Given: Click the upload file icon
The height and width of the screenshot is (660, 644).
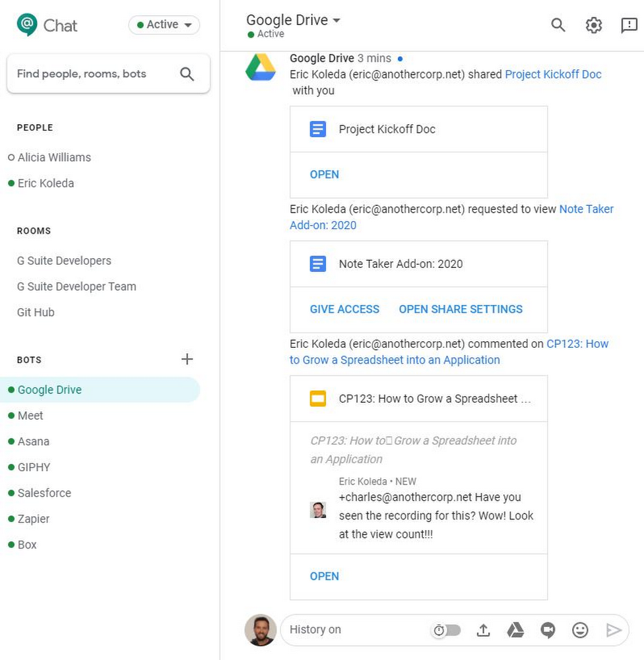Looking at the screenshot, I should 483,630.
